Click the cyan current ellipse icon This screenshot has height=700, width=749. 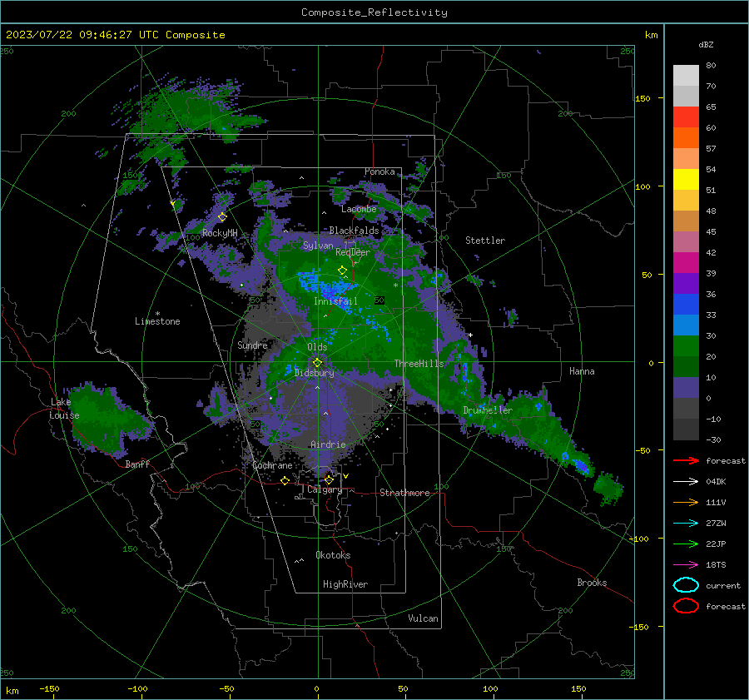686,585
